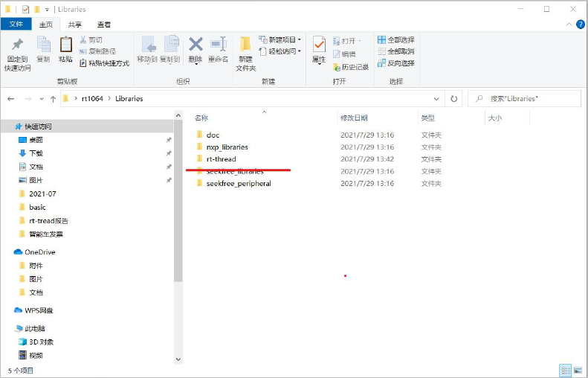
Task: Switch to details view layout icon
Action: pos(566,371)
